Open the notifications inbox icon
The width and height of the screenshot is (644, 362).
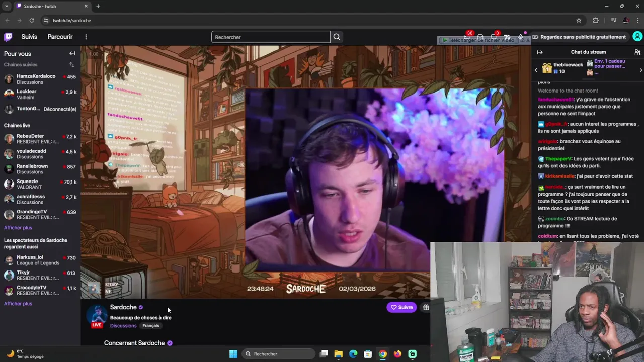pyautogui.click(x=480, y=37)
